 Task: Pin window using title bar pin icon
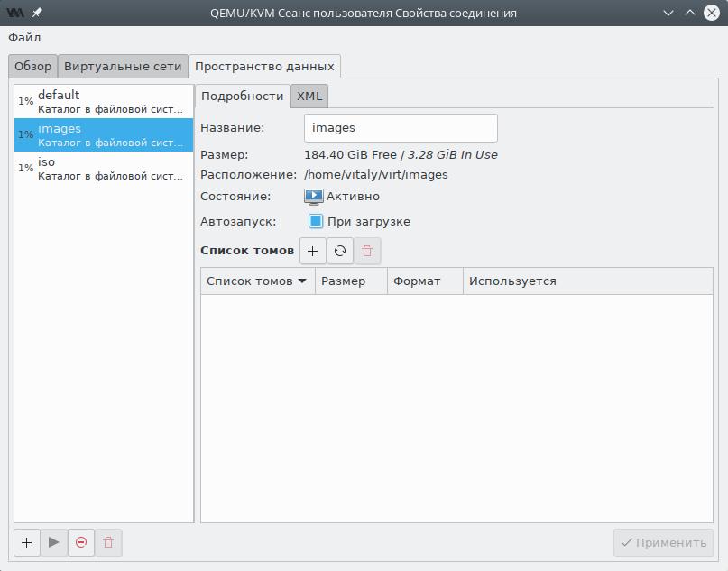pos(38,13)
